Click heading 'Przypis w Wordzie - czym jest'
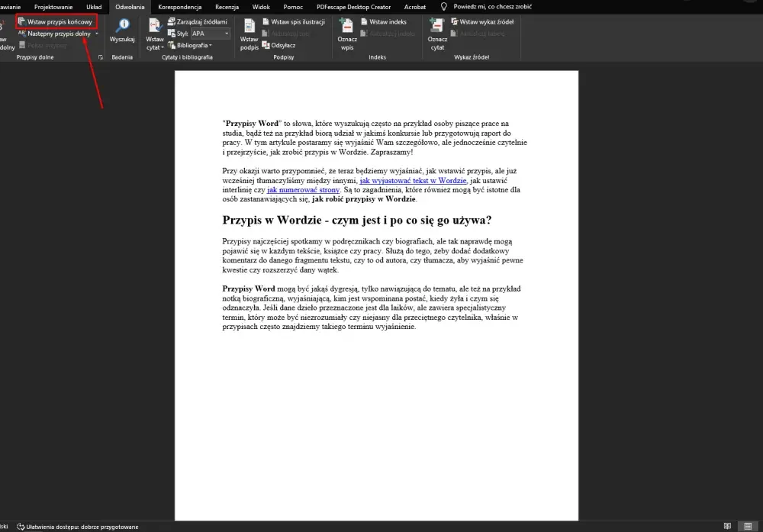Viewport: 763px width, 532px height. tap(356, 220)
